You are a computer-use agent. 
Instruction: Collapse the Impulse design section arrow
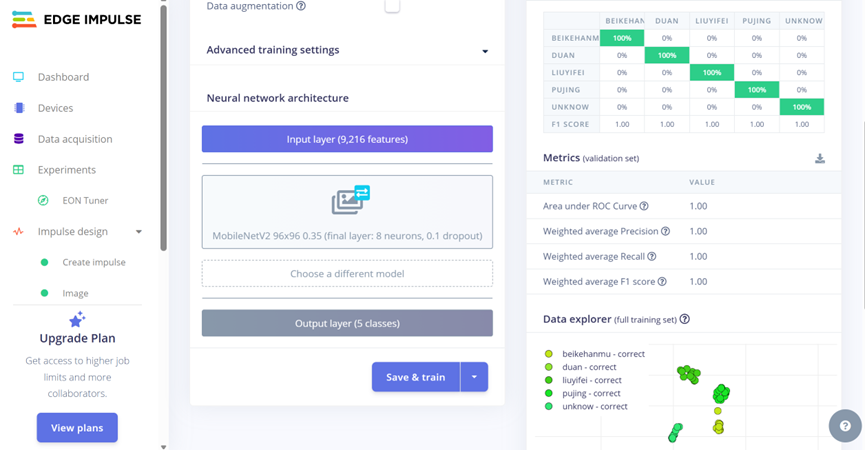click(x=139, y=232)
